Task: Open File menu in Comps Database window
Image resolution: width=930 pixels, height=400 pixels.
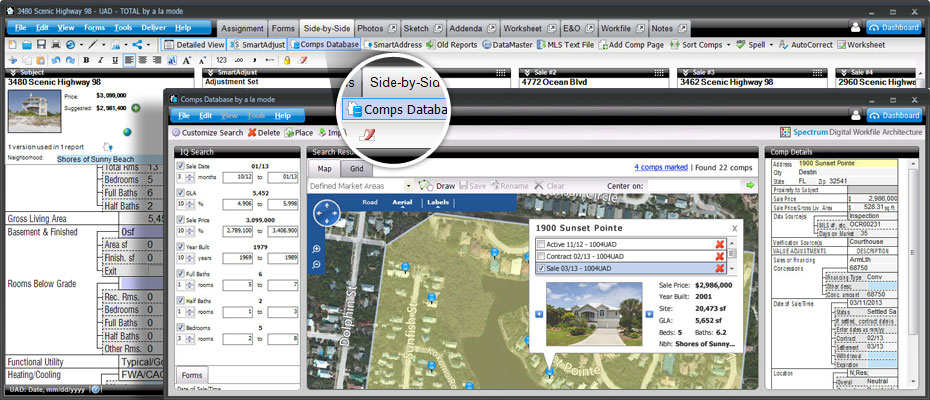Action: coord(184,116)
